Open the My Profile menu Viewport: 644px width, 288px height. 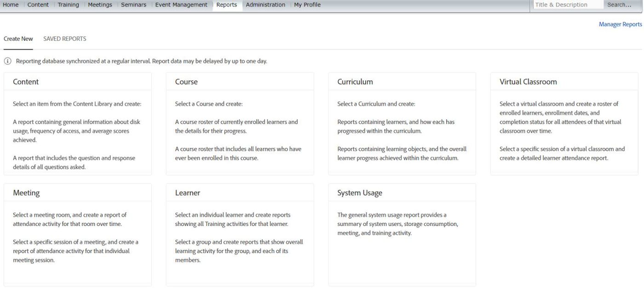[x=307, y=5]
